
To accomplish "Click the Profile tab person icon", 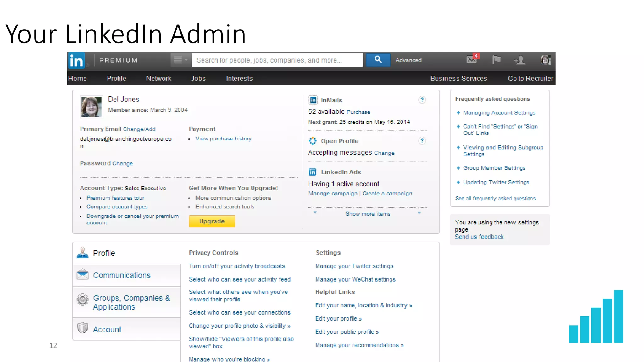I will 83,253.
